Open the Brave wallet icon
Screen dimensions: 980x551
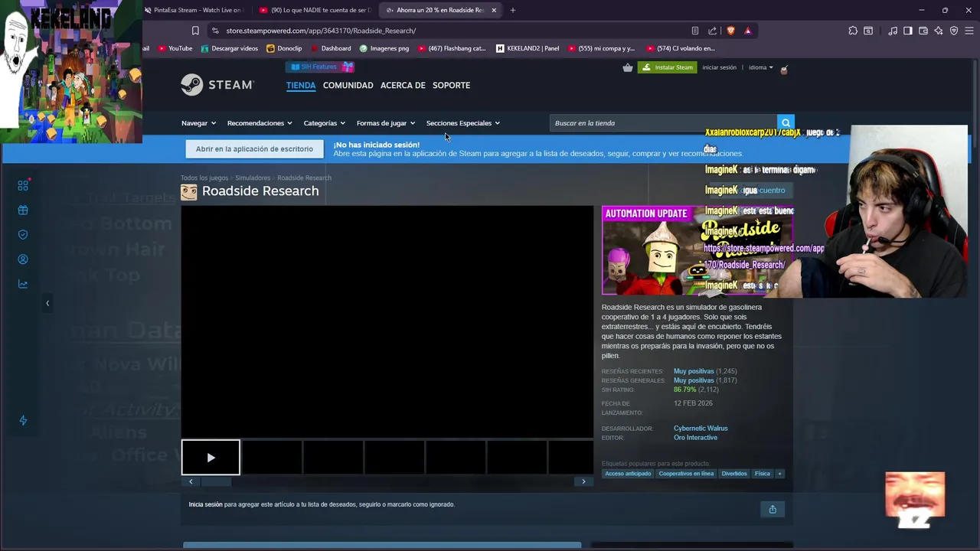coord(923,31)
